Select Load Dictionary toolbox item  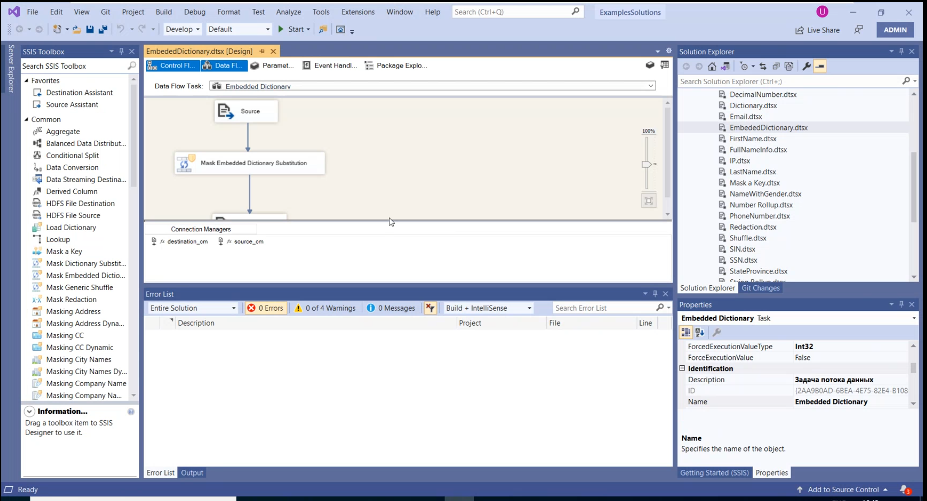[71, 227]
